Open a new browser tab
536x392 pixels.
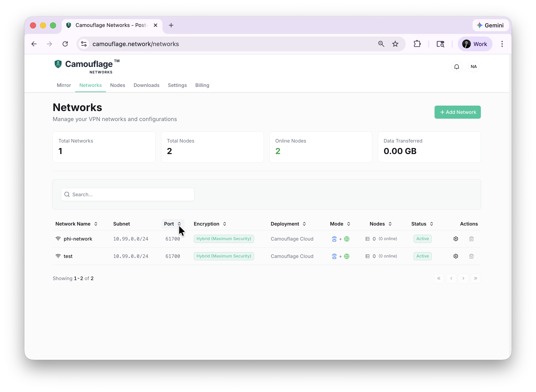click(x=171, y=25)
